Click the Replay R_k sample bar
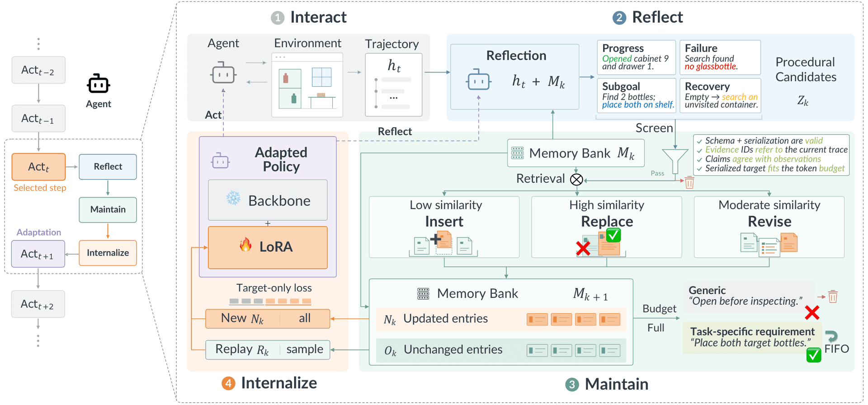 point(268,350)
